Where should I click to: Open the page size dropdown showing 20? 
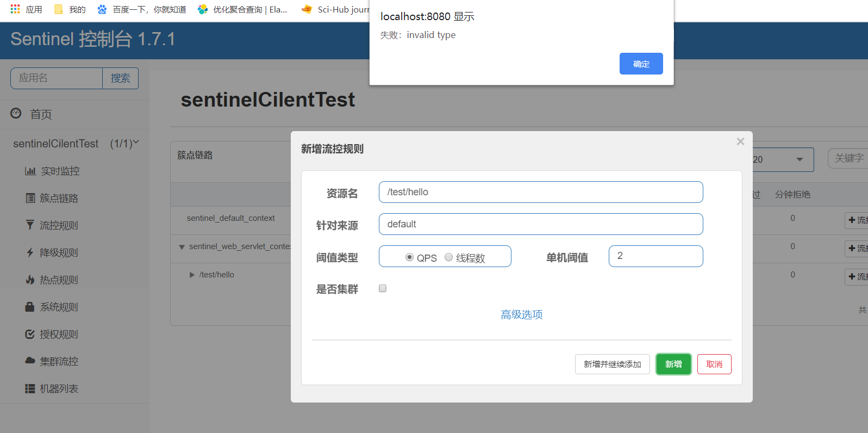783,159
